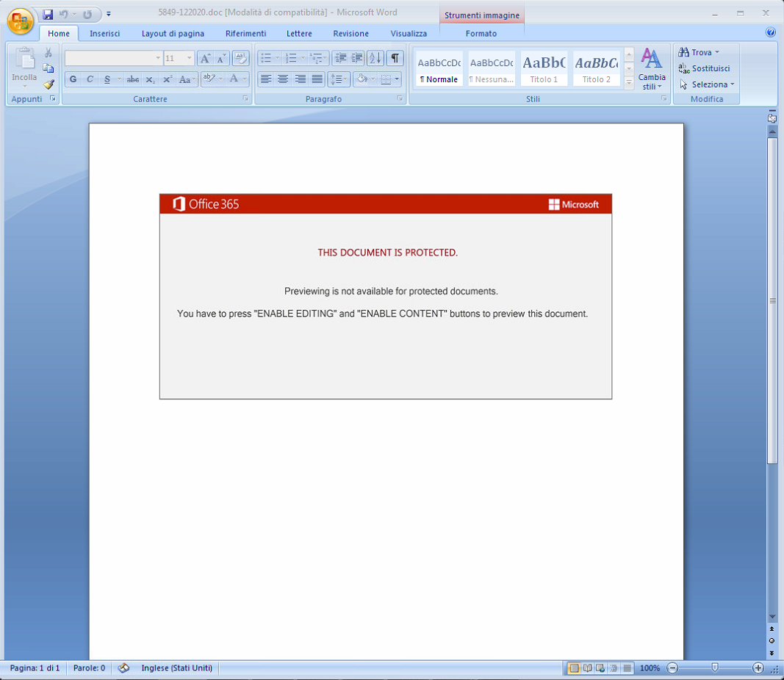Viewport: 784px width, 680px height.
Task: Click Trova to find text
Action: pyautogui.click(x=699, y=52)
